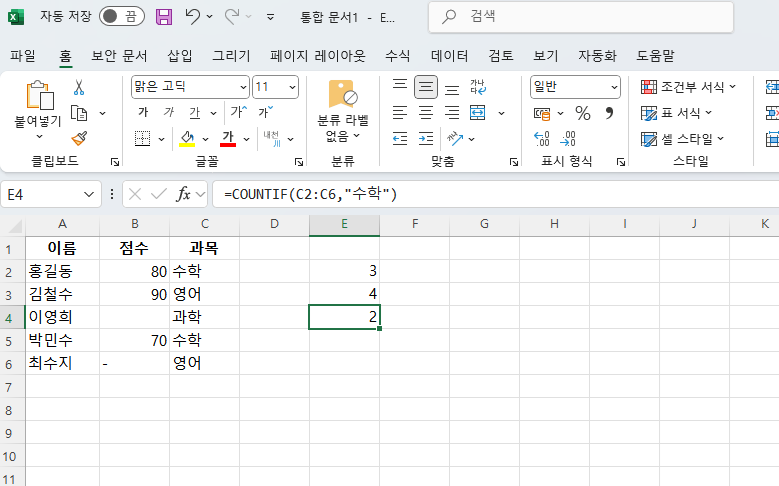
Task: Apply comma style number format
Action: click(x=609, y=113)
